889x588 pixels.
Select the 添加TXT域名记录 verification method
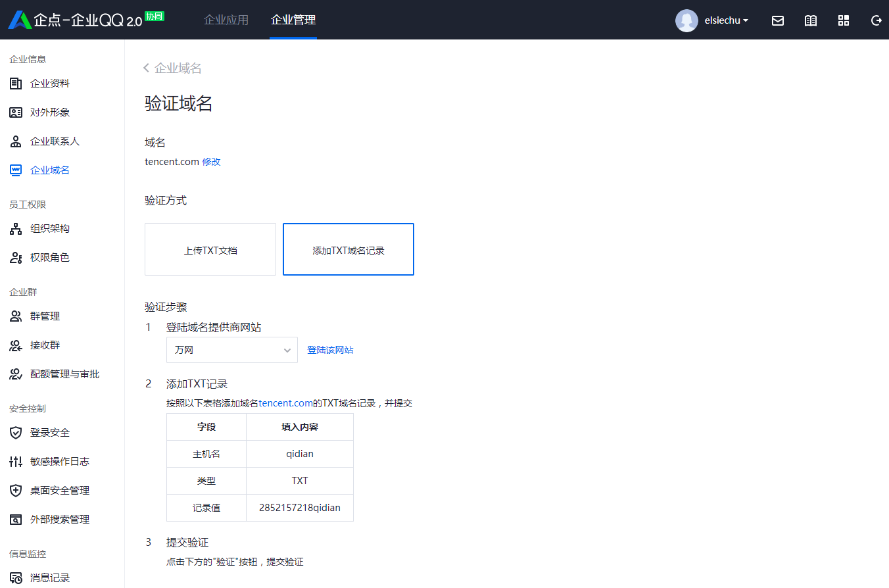tap(348, 249)
